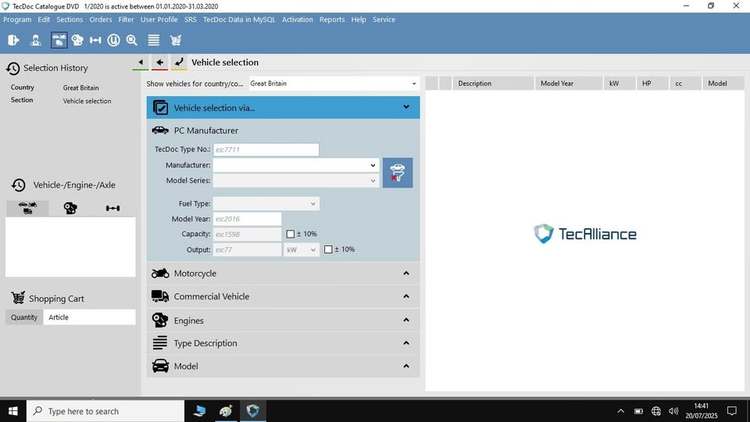This screenshot has width=750, height=422.
Task: Click the Windows Start button
Action: coord(13,411)
